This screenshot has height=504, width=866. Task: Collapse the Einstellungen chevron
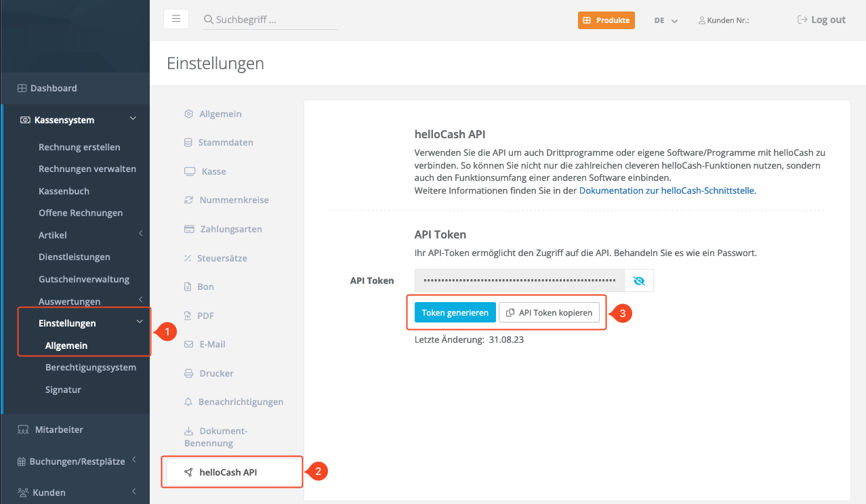tap(140, 322)
